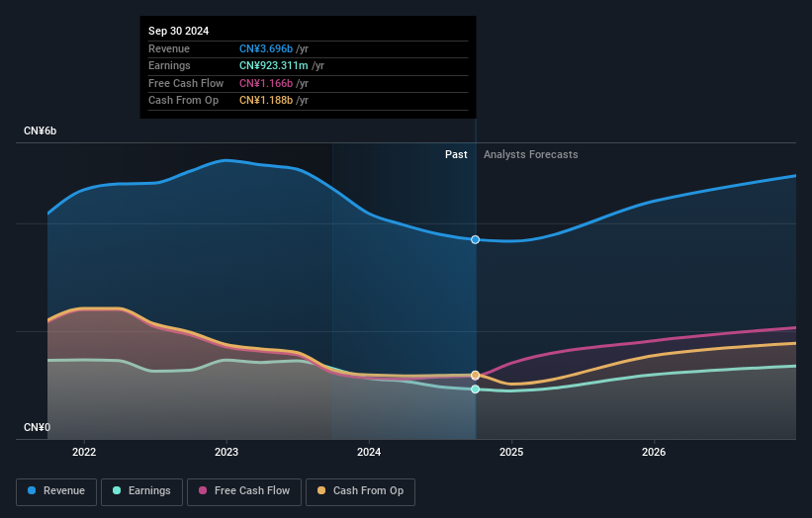
Task: Click the CN¥3.696b revenue value
Action: pyautogui.click(x=266, y=48)
